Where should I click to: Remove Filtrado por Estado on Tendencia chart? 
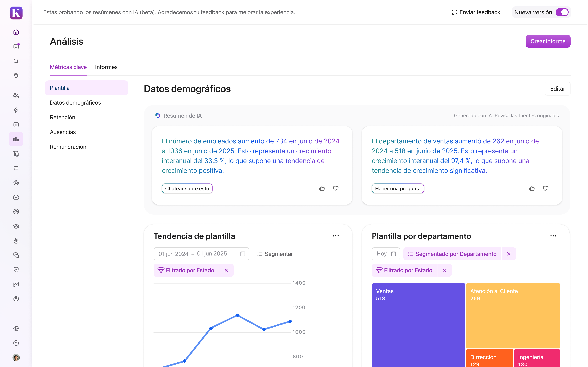click(226, 270)
